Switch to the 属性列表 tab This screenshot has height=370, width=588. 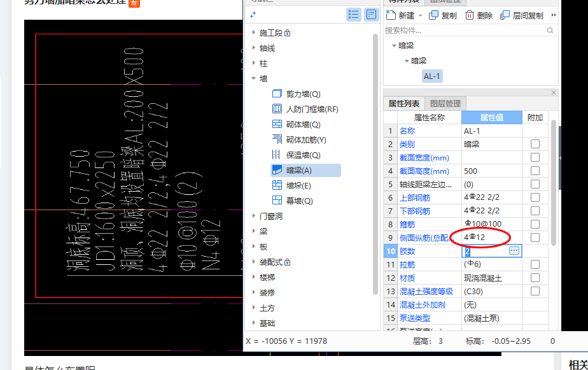pos(404,104)
